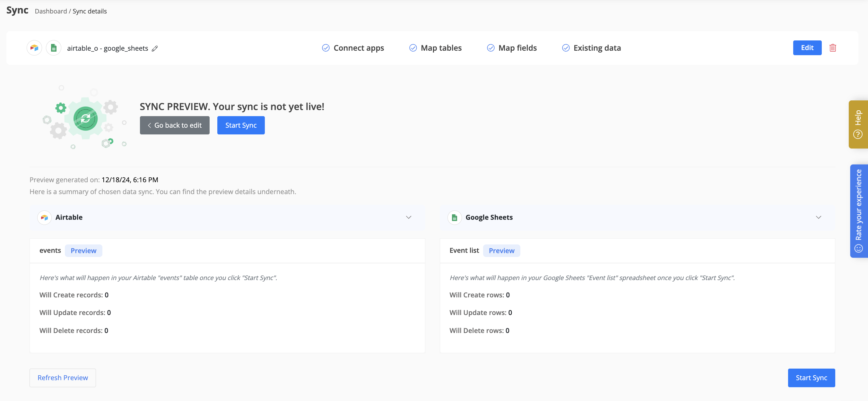868x401 pixels.
Task: Expand the Google Sheets panel chevron
Action: point(818,218)
